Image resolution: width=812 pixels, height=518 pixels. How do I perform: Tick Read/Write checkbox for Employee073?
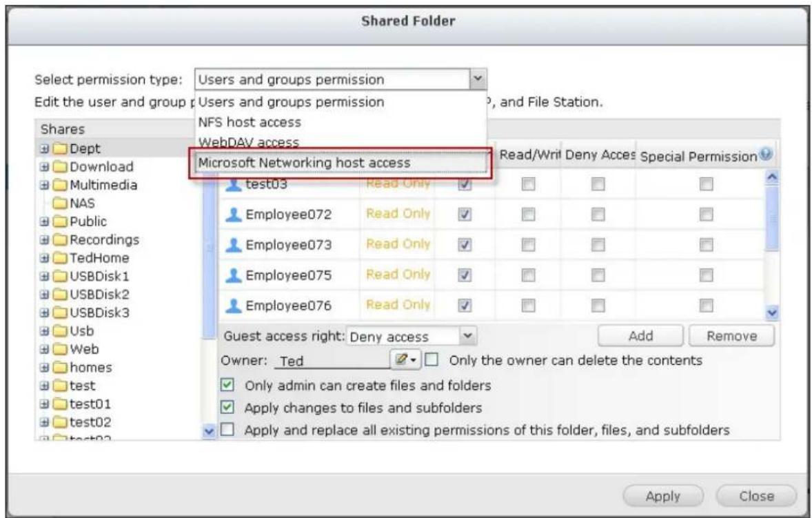(528, 244)
